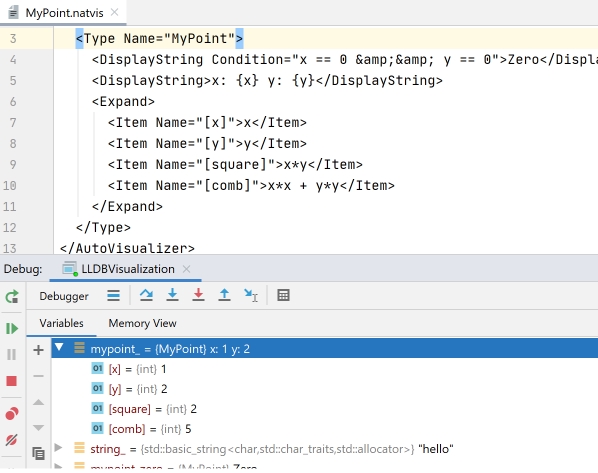Close the LLDBVisualization debug tab
The height and width of the screenshot is (473, 598).
[186, 269]
